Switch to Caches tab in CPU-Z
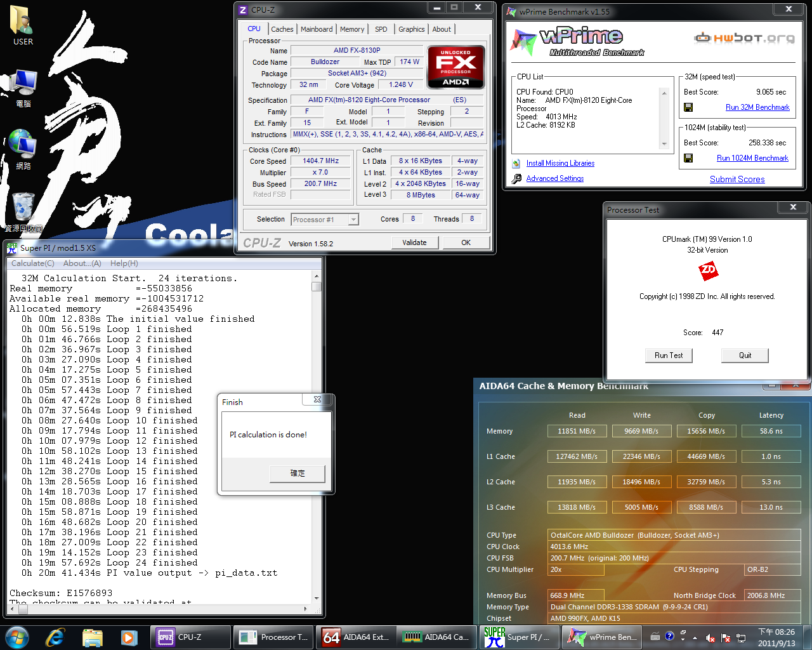812x650 pixels. coord(282,29)
